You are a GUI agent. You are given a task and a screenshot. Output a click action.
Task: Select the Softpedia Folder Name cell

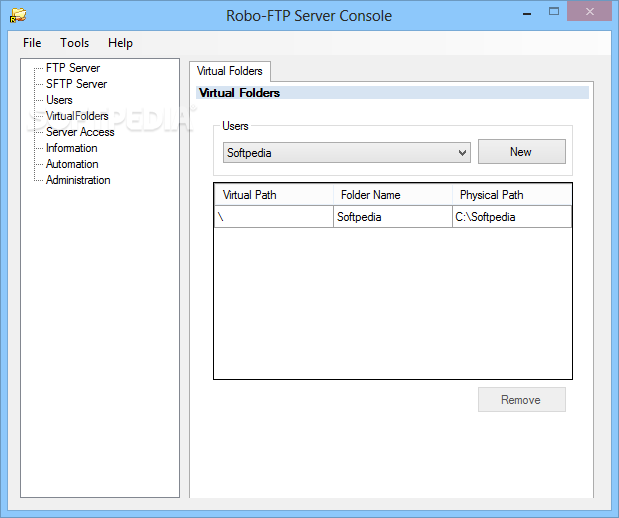[393, 217]
